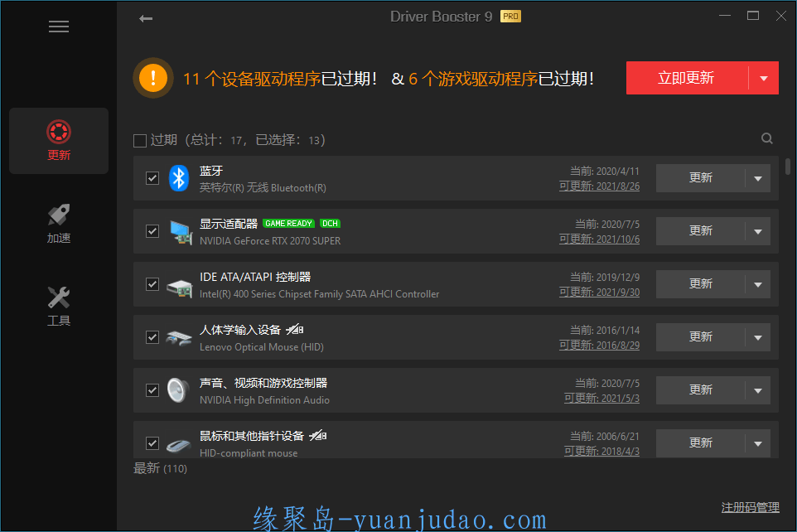Image resolution: width=797 pixels, height=532 pixels.
Task: Expand the IDE ATA/ATAPI row update dropdown
Action: (758, 284)
